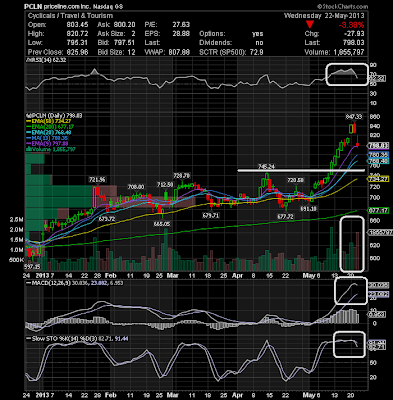Click the 798.03 last-price tag on the right axis
This screenshot has width=393, height=400.
point(378,146)
